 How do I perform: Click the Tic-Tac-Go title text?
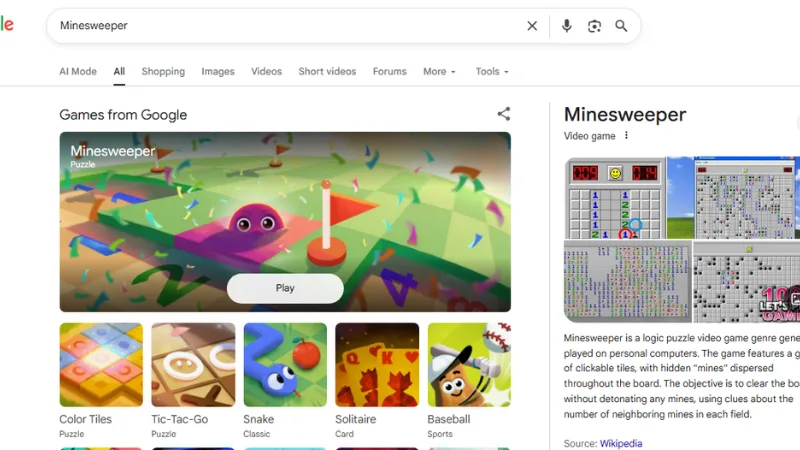(x=180, y=419)
